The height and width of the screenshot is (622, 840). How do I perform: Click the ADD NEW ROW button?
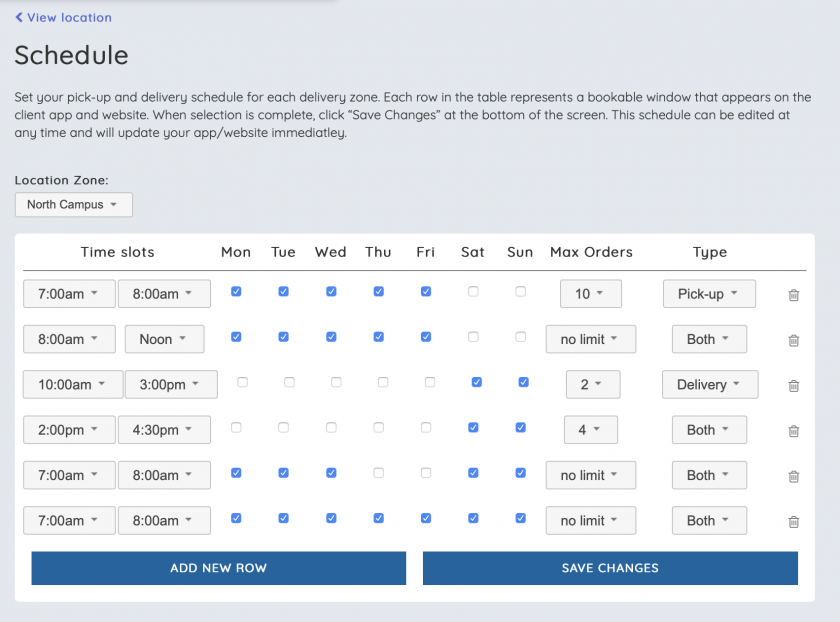tap(218, 567)
